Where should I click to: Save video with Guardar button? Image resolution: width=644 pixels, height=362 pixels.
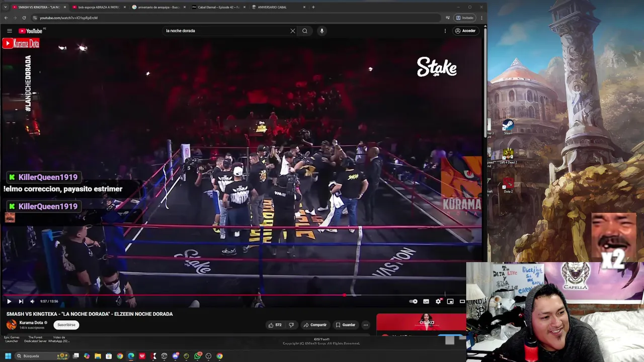tap(346, 325)
